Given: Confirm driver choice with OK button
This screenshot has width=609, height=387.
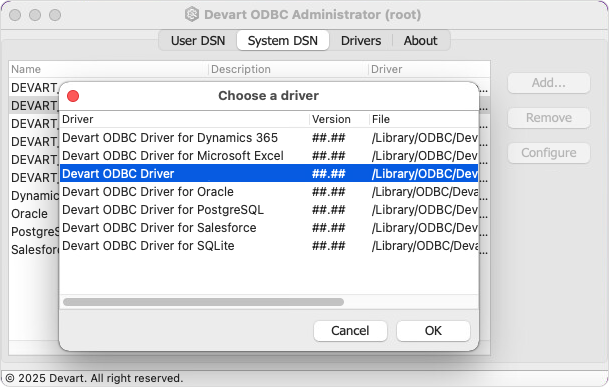Looking at the screenshot, I should click(433, 331).
